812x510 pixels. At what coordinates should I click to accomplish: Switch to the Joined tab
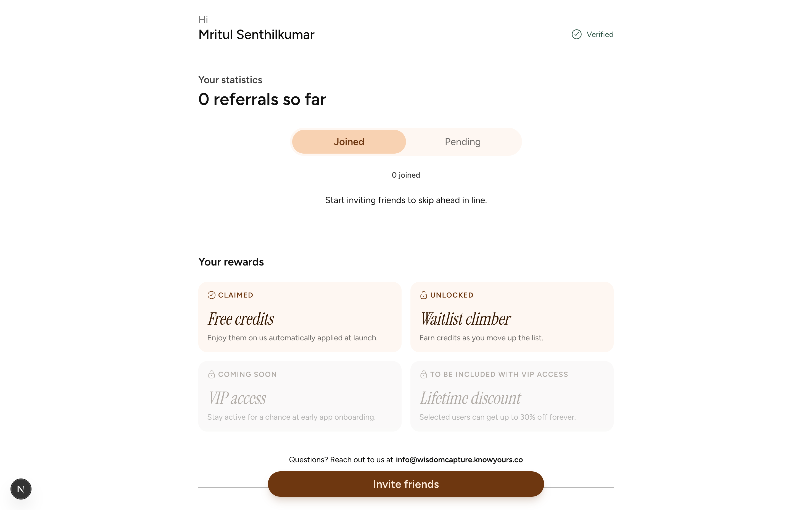click(x=349, y=142)
